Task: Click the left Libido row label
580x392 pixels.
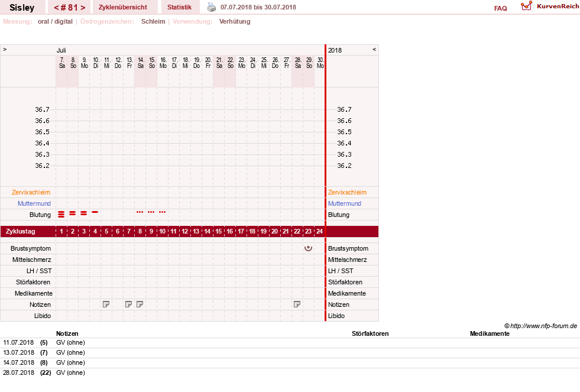Action: (43, 316)
